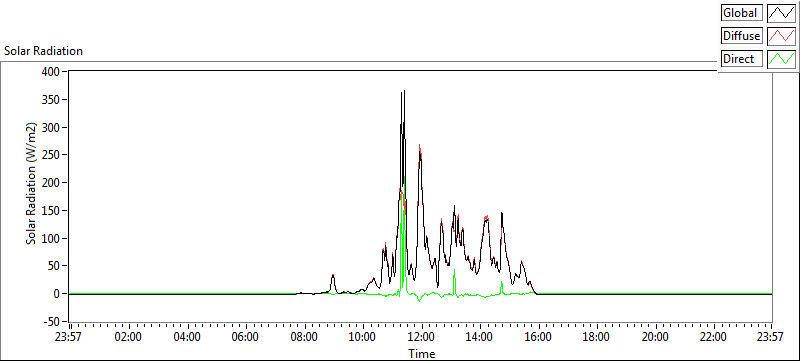Click the 12:00 time tick label
Image resolution: width=800 pixels, height=361 pixels.
[x=421, y=337]
